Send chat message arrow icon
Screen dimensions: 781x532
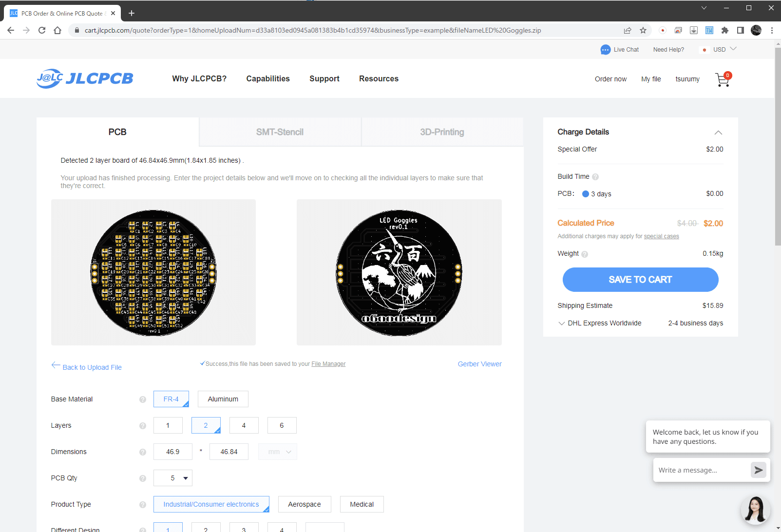click(758, 470)
